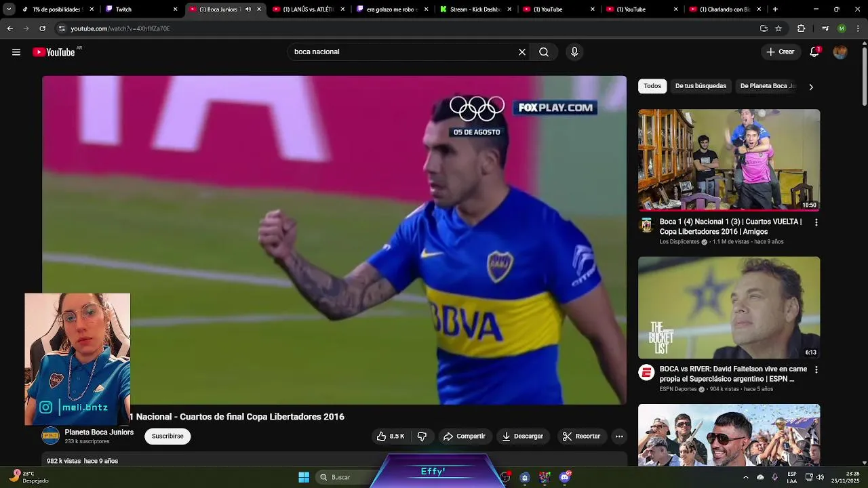Clear the search box with the X
Image resolution: width=868 pixels, height=488 pixels.
pyautogui.click(x=522, y=52)
